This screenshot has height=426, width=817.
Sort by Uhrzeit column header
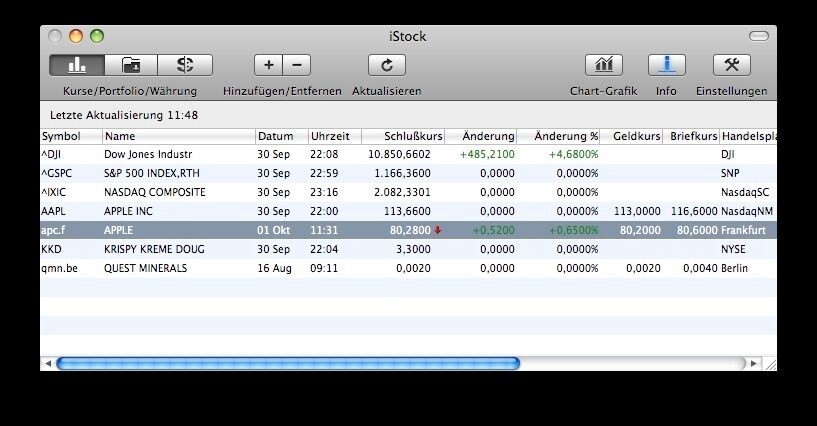(x=335, y=136)
